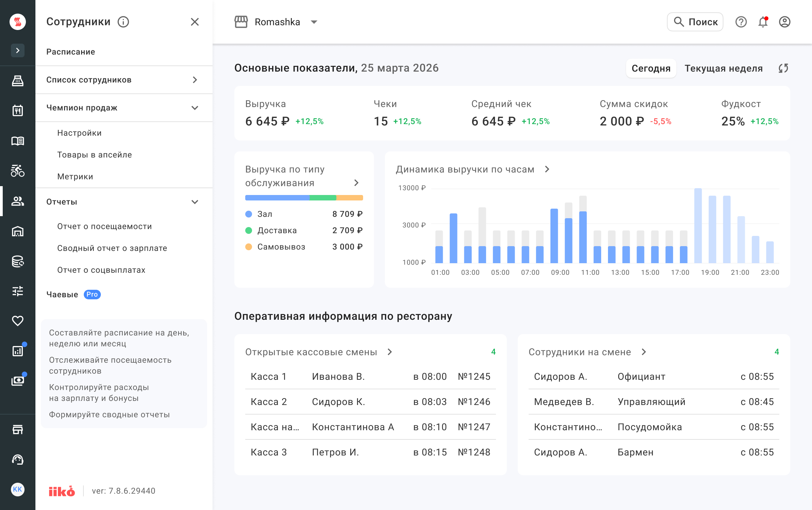
Task: Click the KK user avatar
Action: (18, 490)
